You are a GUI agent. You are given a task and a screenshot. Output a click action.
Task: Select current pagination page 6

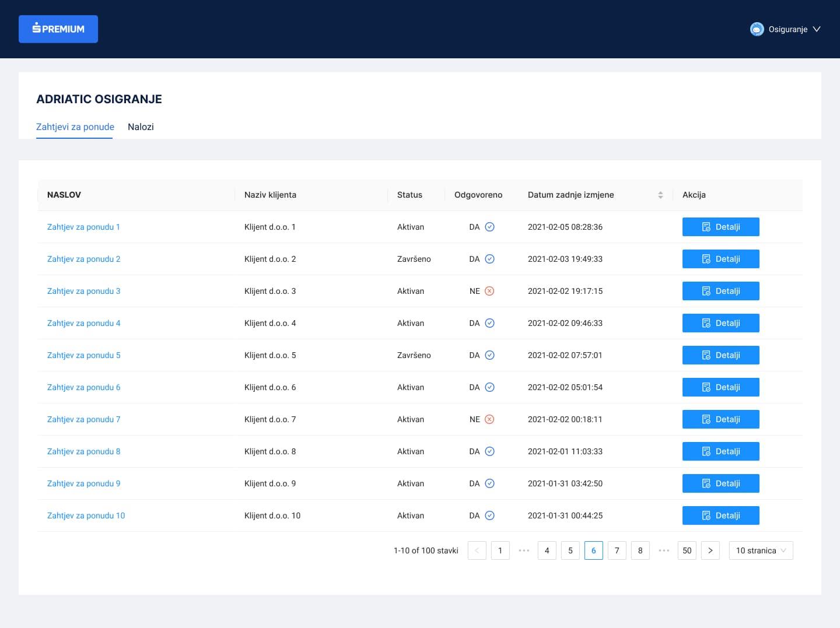[x=594, y=550]
